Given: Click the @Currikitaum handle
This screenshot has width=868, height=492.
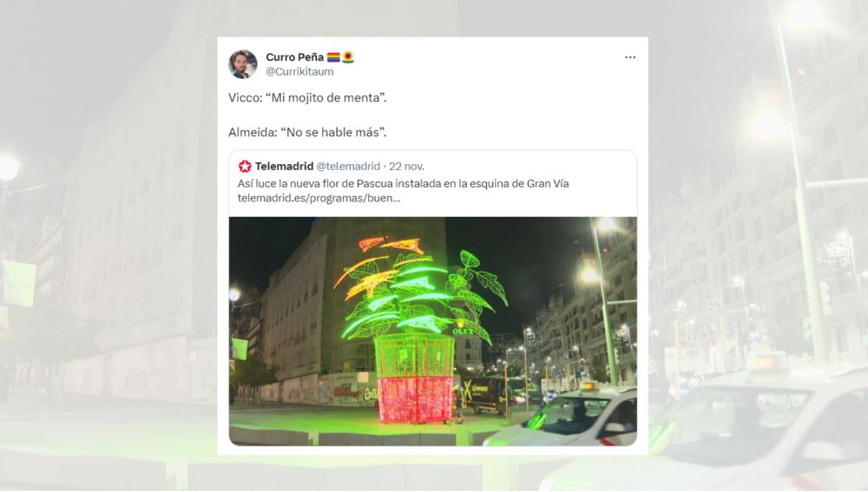Looking at the screenshot, I should pos(299,71).
